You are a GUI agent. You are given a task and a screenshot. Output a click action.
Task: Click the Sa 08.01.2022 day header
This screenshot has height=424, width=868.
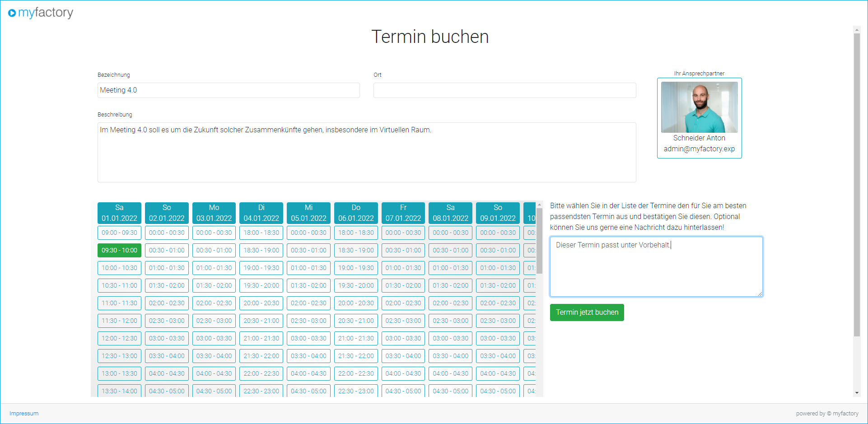pyautogui.click(x=450, y=213)
